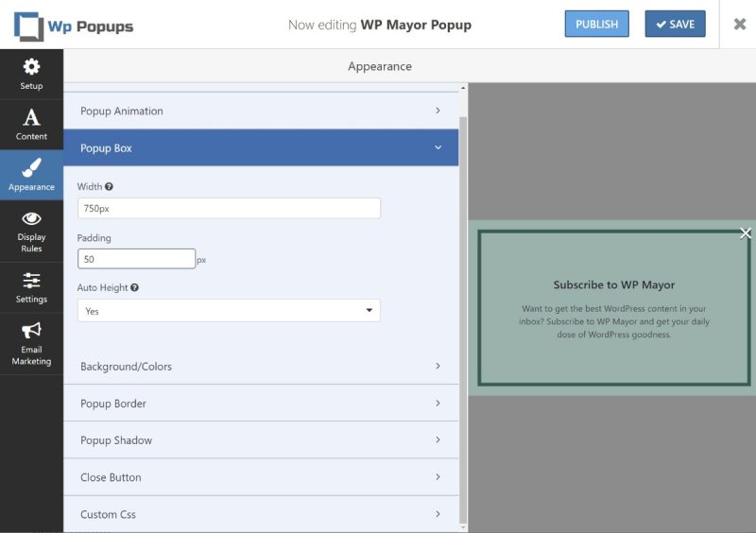This screenshot has height=533, width=756.
Task: Click the Width help question icon
Action: [109, 187]
